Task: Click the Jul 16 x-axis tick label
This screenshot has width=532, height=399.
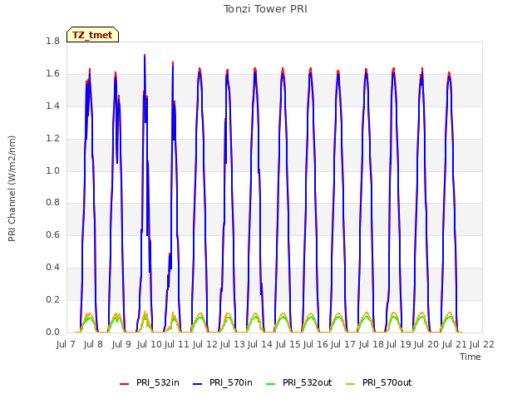Action: coord(316,344)
